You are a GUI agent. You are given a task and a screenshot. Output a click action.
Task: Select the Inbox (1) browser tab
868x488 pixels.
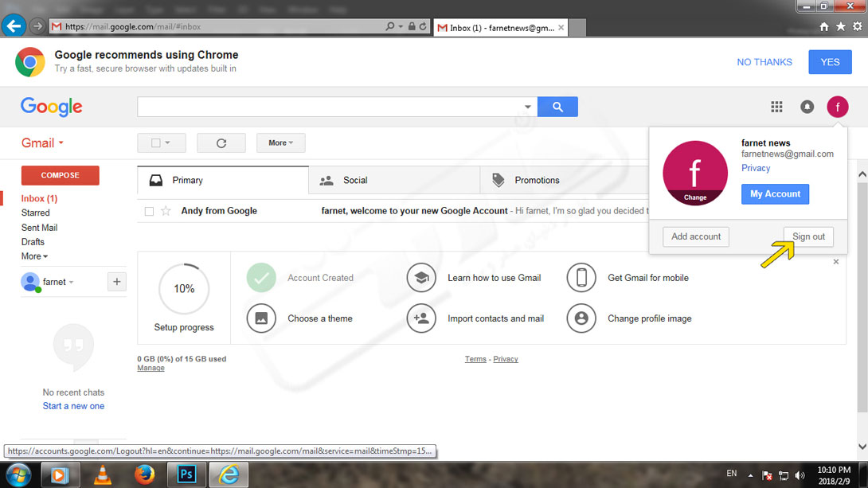pyautogui.click(x=500, y=27)
